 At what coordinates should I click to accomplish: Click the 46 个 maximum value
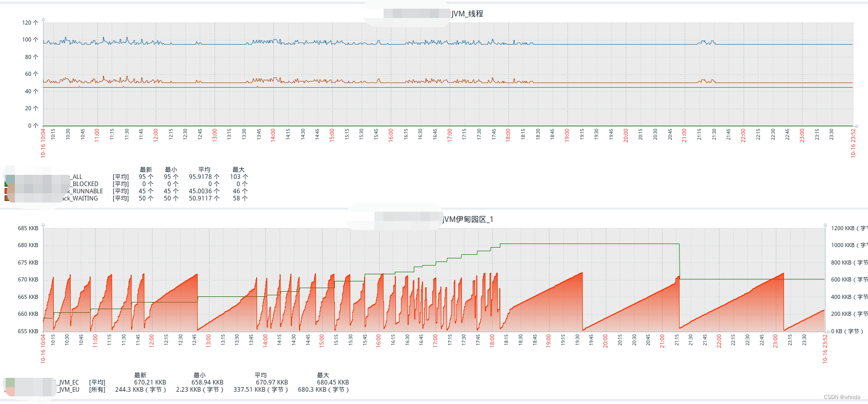240,191
